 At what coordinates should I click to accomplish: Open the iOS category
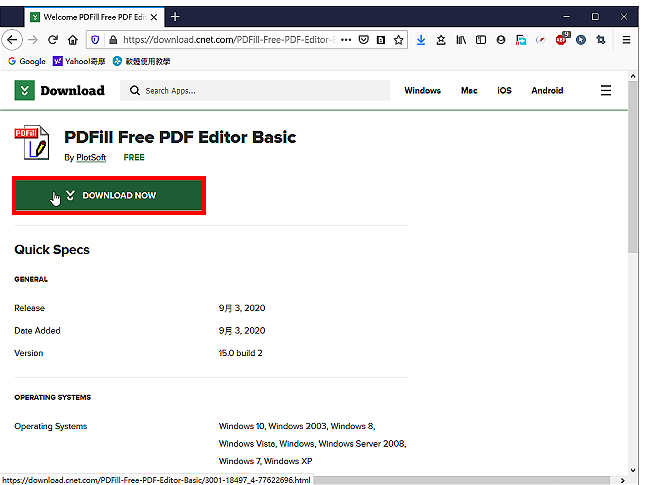click(x=504, y=90)
